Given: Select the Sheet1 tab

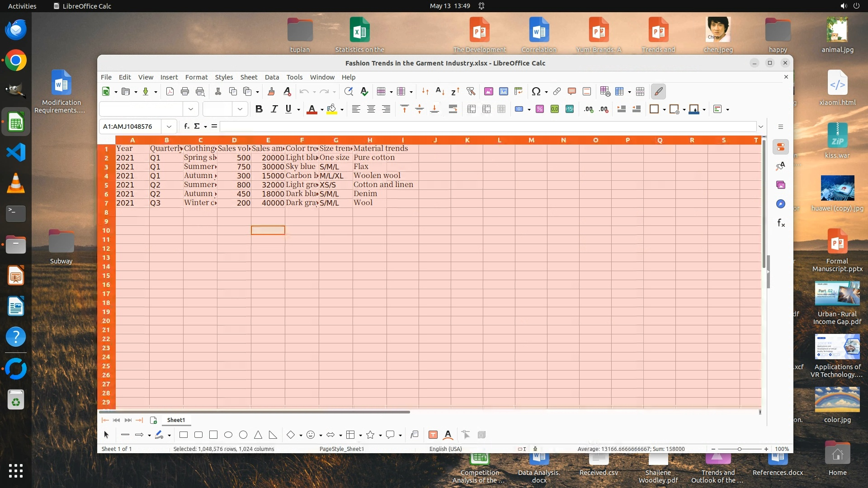Looking at the screenshot, I should 176,420.
